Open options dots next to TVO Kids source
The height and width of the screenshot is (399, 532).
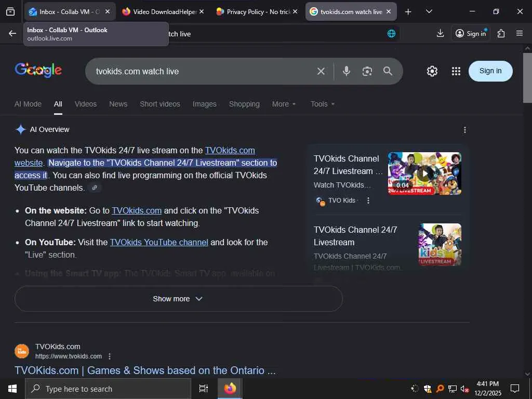pos(368,201)
